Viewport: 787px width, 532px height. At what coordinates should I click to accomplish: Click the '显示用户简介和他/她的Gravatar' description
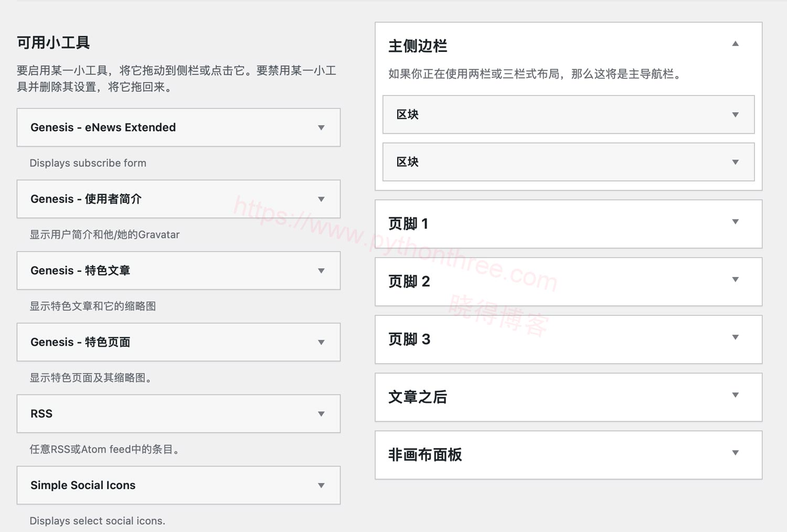tap(104, 235)
